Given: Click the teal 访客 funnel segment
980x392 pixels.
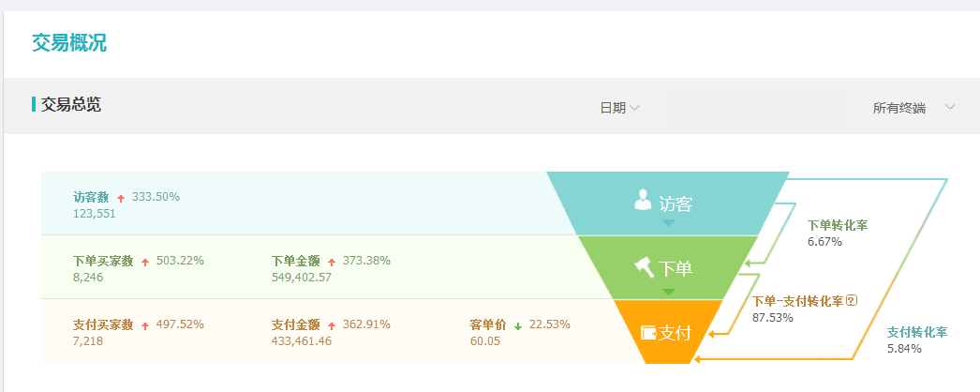Looking at the screenshot, I should pyautogui.click(x=667, y=204).
